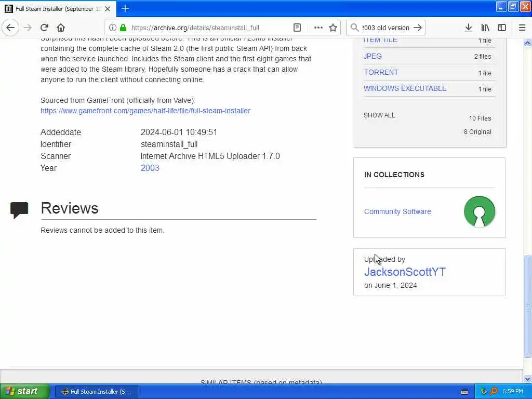Toggle reader view in address bar
The image size is (532, 399).
tap(297, 28)
